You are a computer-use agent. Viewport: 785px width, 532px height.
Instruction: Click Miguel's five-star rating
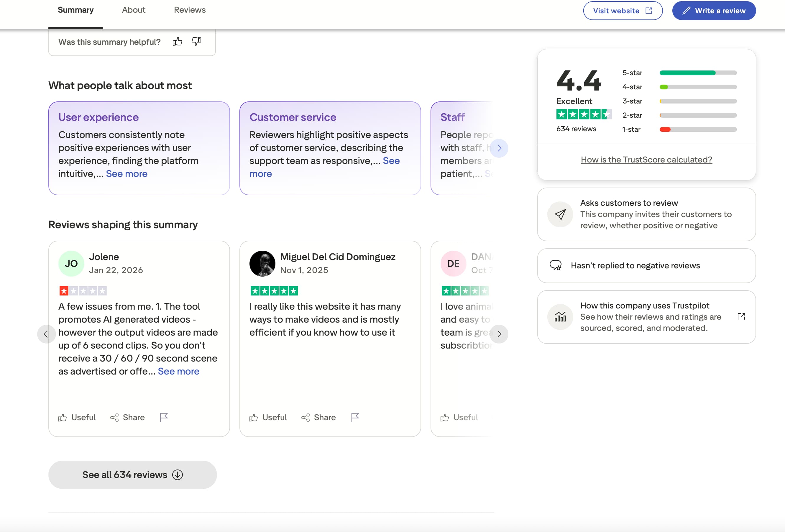tap(274, 291)
